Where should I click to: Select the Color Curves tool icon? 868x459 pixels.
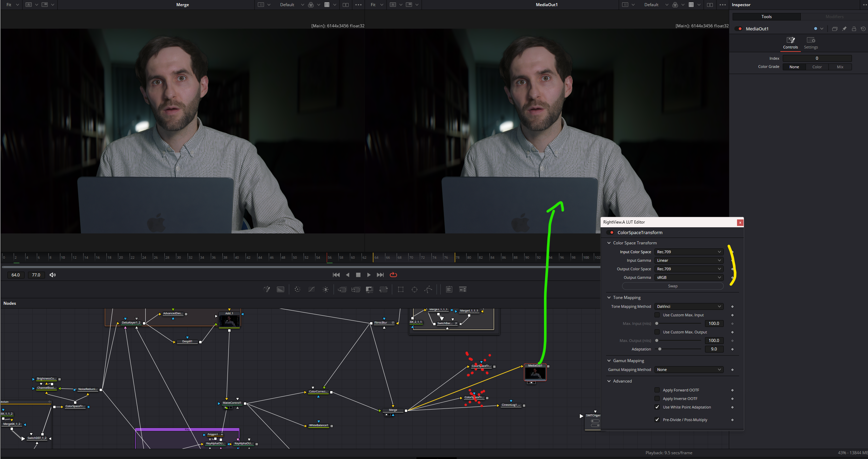coord(311,289)
